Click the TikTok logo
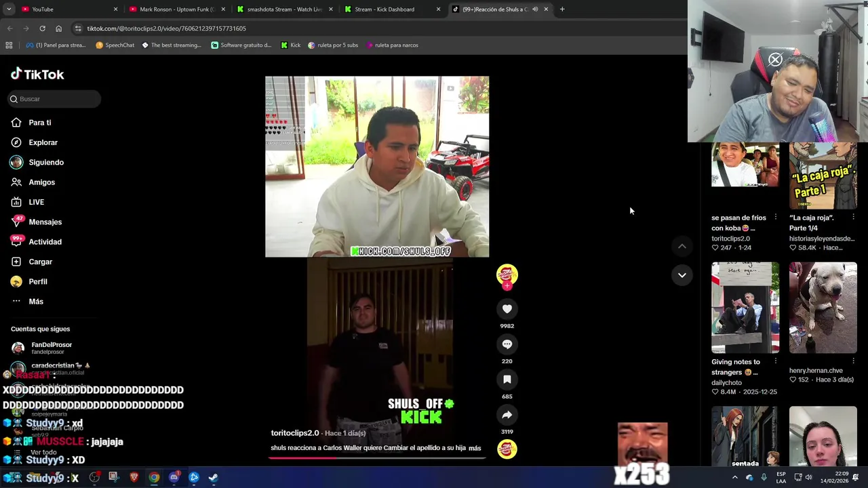The image size is (868, 488). pyautogui.click(x=37, y=75)
